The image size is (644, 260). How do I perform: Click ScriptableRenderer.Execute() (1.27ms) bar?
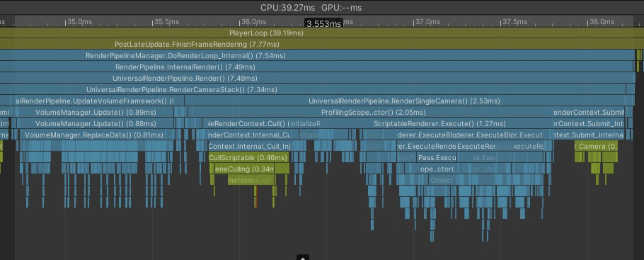pos(439,123)
